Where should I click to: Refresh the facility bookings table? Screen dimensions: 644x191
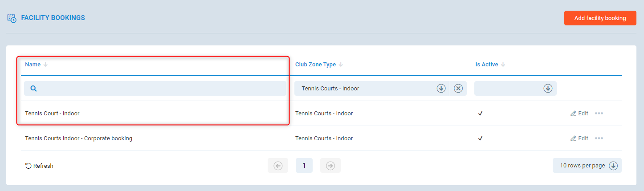tap(39, 166)
